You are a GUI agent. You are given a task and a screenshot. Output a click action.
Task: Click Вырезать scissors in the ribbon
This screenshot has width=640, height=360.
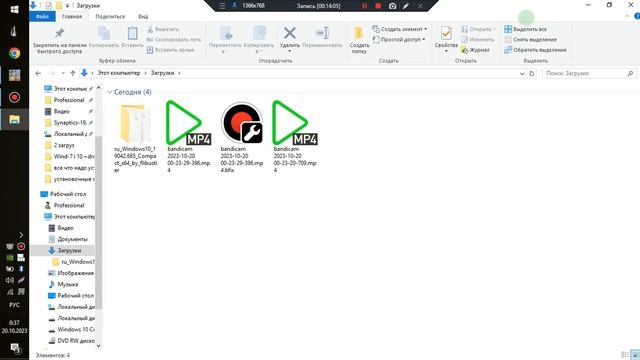click(x=163, y=29)
